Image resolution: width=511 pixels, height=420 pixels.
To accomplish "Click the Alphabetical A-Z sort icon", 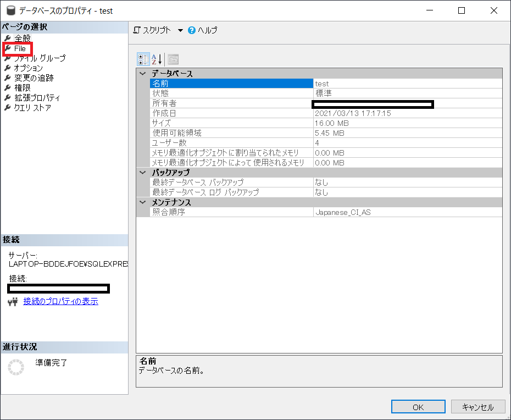I will coord(157,59).
